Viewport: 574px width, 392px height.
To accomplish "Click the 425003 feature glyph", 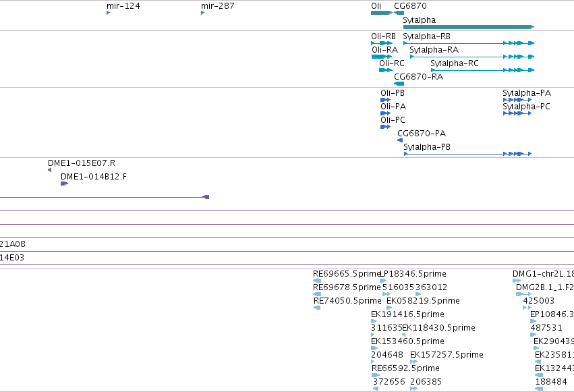I will coord(527,308).
